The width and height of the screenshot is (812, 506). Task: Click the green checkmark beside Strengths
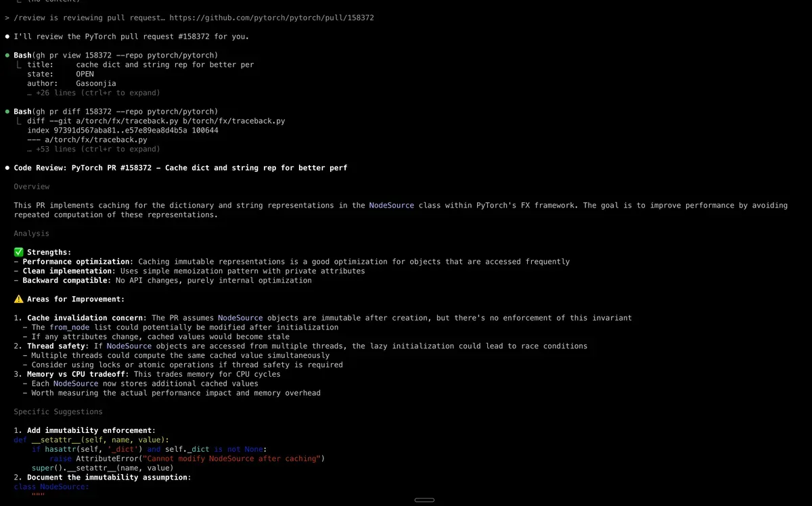(18, 252)
